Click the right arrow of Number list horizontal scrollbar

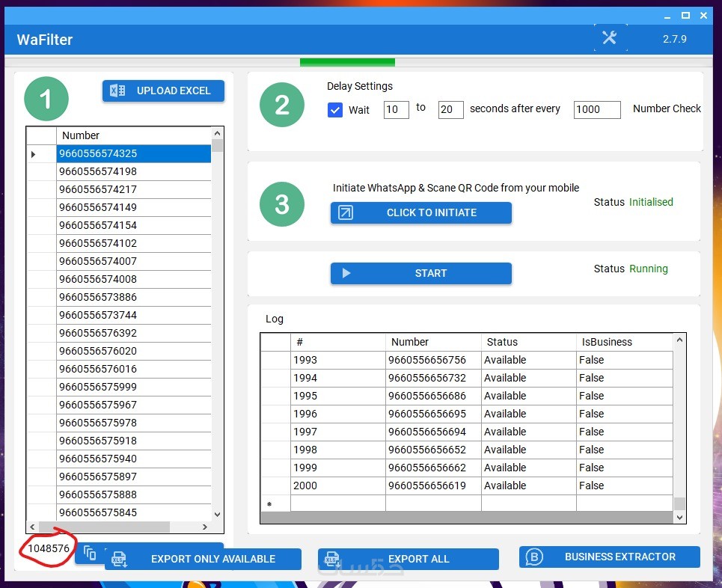pyautogui.click(x=205, y=527)
